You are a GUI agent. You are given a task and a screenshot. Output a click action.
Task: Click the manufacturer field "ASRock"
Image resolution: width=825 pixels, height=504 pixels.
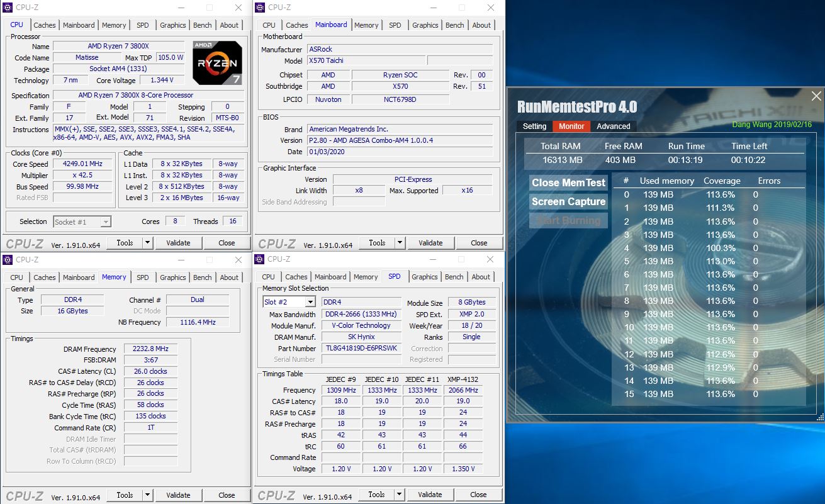click(x=400, y=49)
